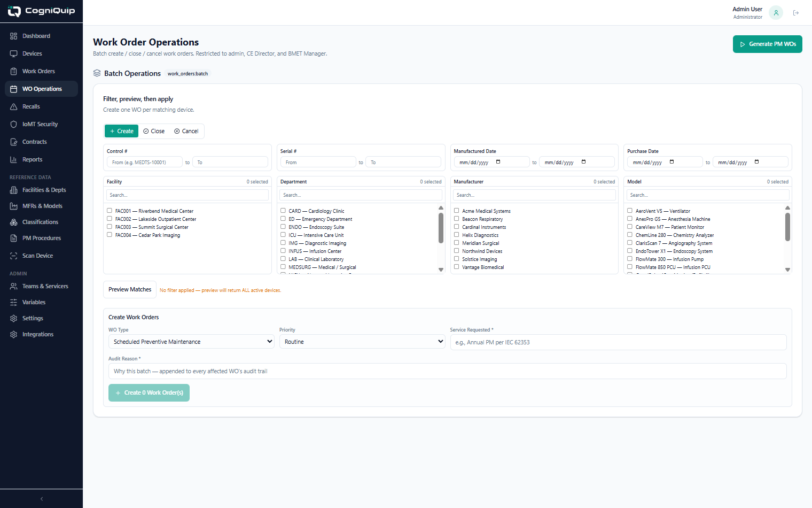This screenshot has width=812, height=508.
Task: Click the Scan Device scanner icon
Action: tap(13, 256)
